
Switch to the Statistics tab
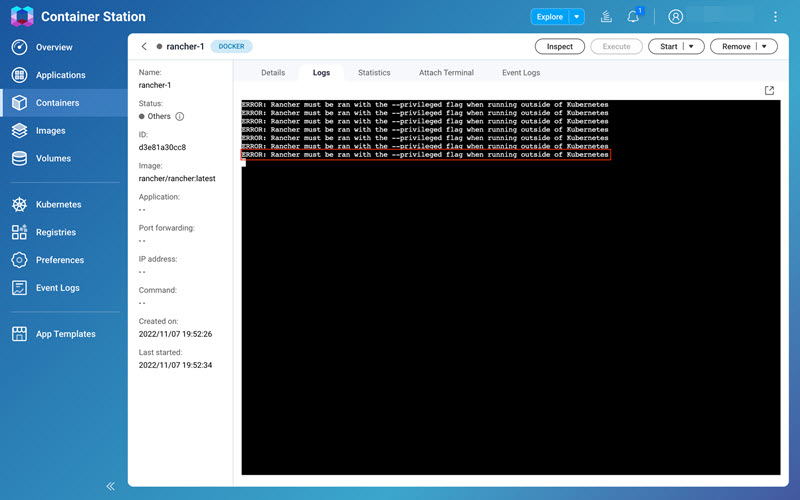374,72
